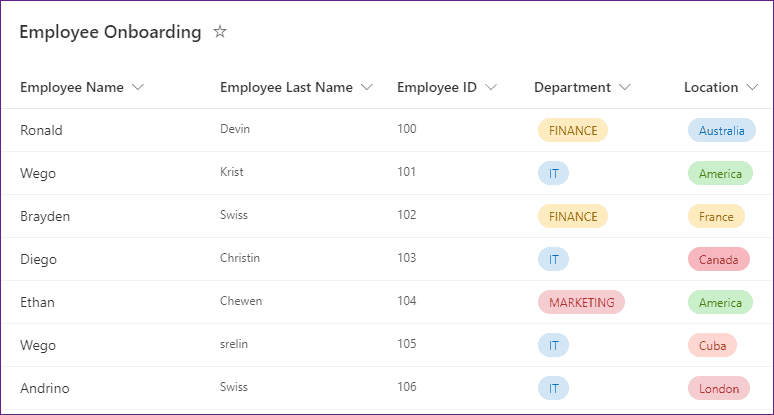The height and width of the screenshot is (415, 774).
Task: Click the Chewen last name cell
Action: coord(240,301)
